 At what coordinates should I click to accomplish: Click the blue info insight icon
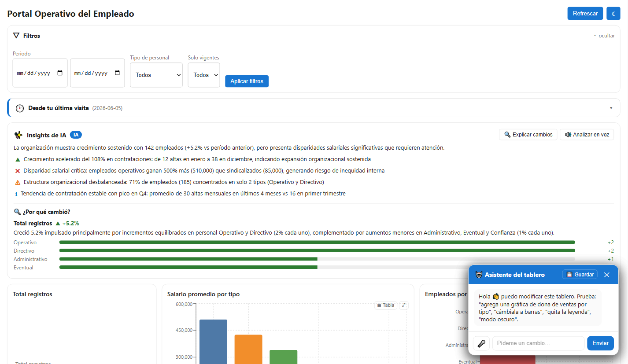pos(16,194)
